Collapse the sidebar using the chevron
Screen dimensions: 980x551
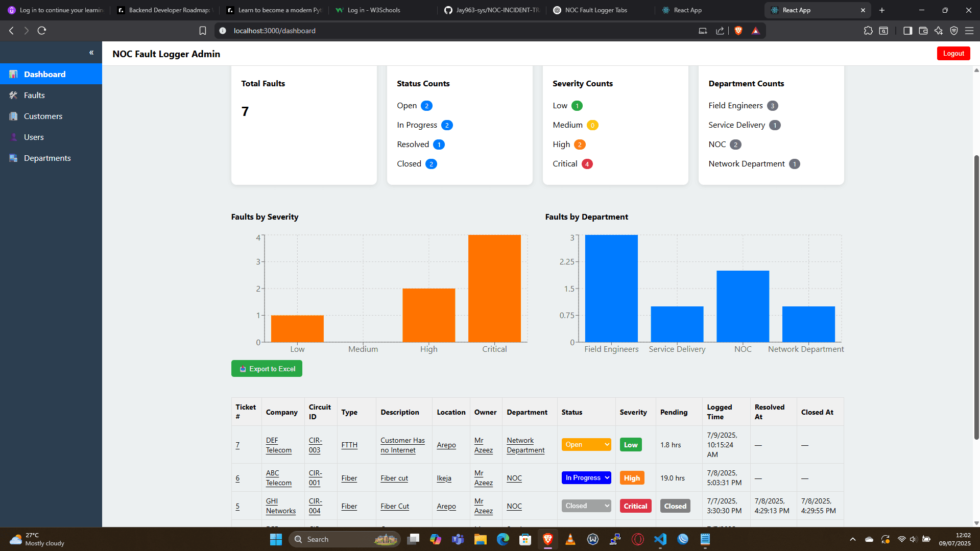[x=91, y=52]
